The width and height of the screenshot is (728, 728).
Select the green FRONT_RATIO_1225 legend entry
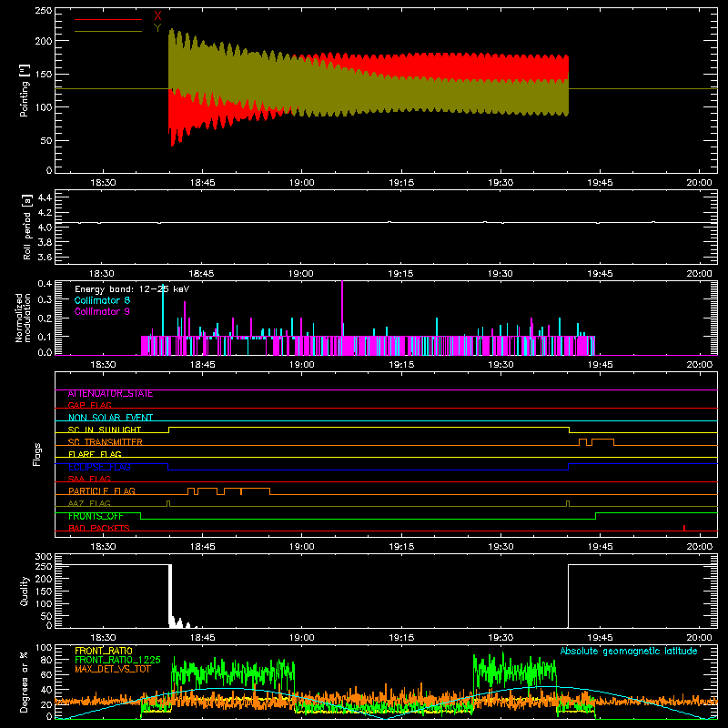[117, 660]
